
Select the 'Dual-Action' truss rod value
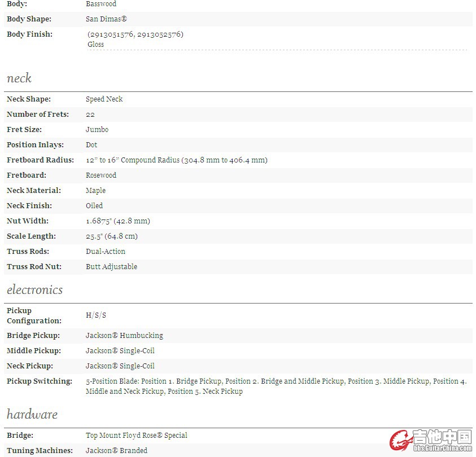(x=106, y=252)
